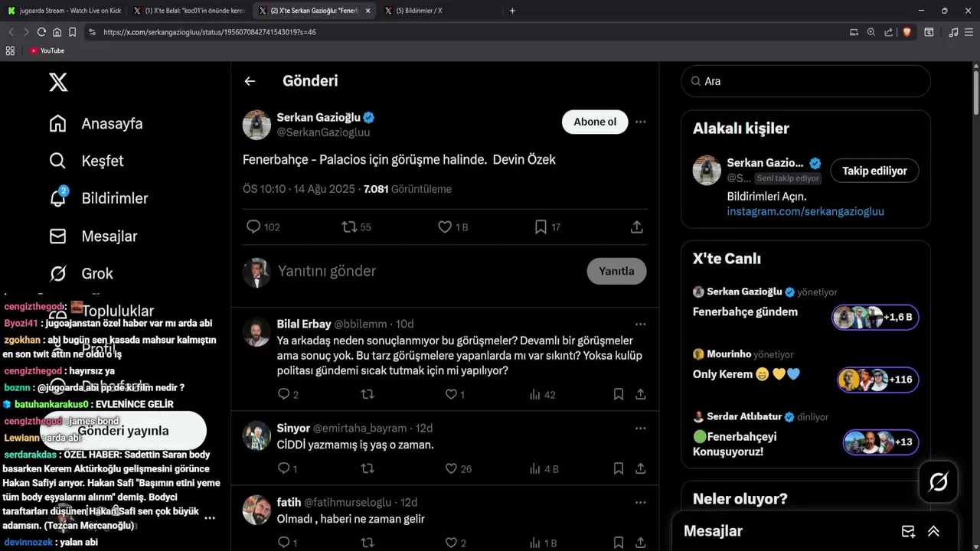Repost Bilal Erbay's comment
This screenshot has height=551, width=980.
367,394
